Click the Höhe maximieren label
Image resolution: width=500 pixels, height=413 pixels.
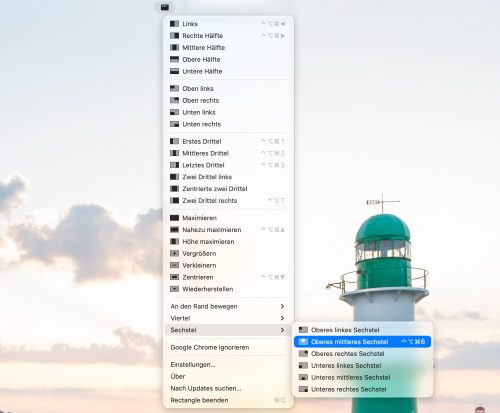pos(208,242)
